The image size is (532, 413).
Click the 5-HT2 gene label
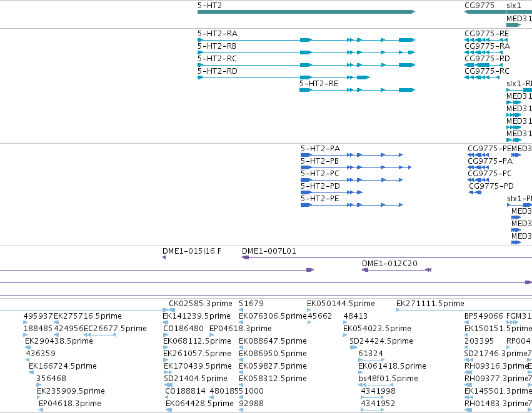click(x=209, y=6)
